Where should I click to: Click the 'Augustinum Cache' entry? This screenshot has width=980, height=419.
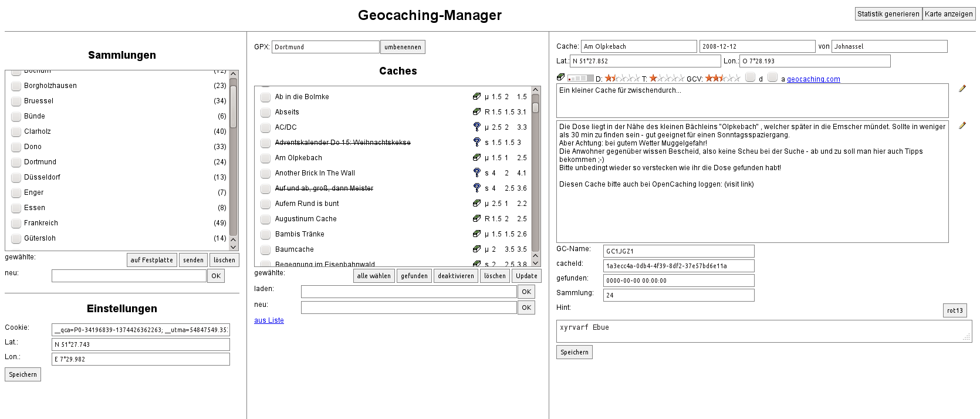click(306, 219)
